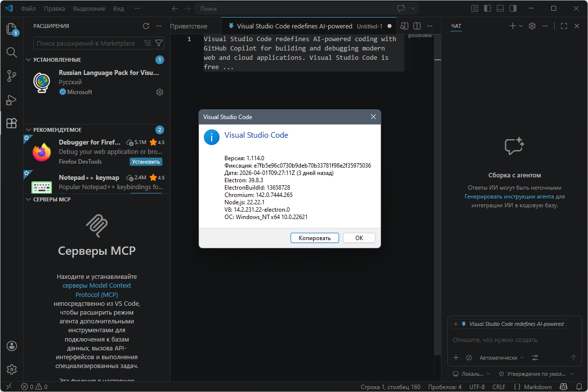This screenshot has width=588, height=392.
Task: Click the Marketplace extension search field
Action: point(88,43)
